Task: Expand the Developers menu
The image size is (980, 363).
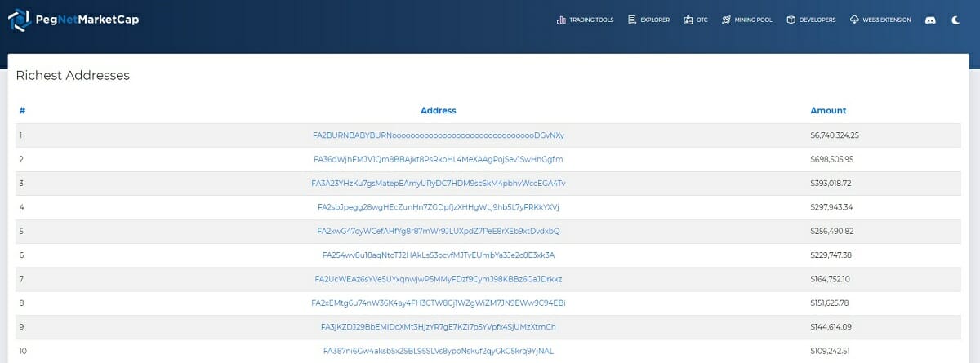Action: pyautogui.click(x=817, y=20)
